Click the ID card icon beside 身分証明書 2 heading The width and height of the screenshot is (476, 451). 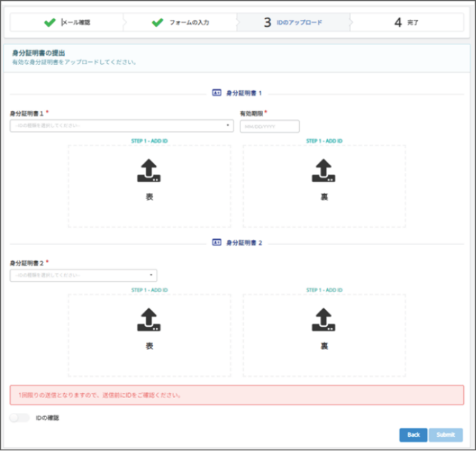[x=216, y=242]
